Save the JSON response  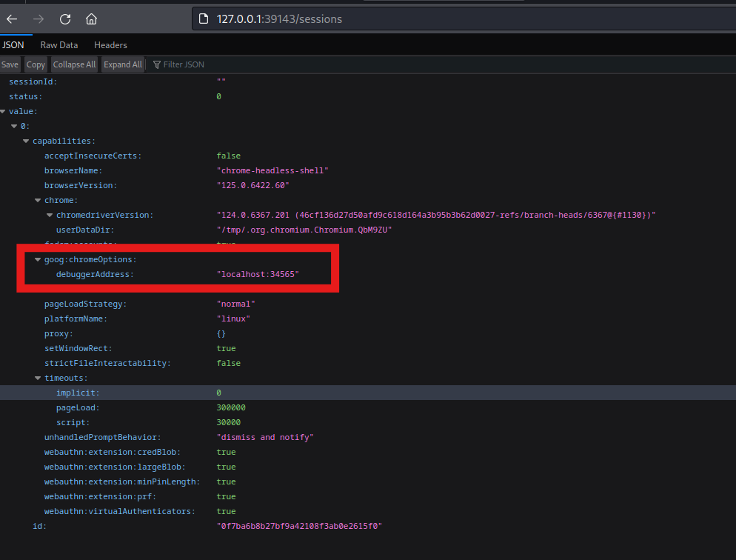10,64
